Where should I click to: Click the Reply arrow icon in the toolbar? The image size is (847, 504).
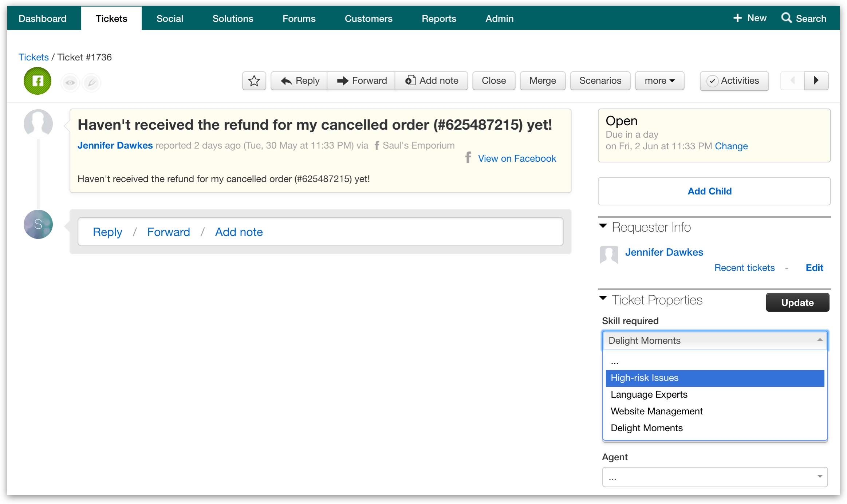click(x=286, y=80)
